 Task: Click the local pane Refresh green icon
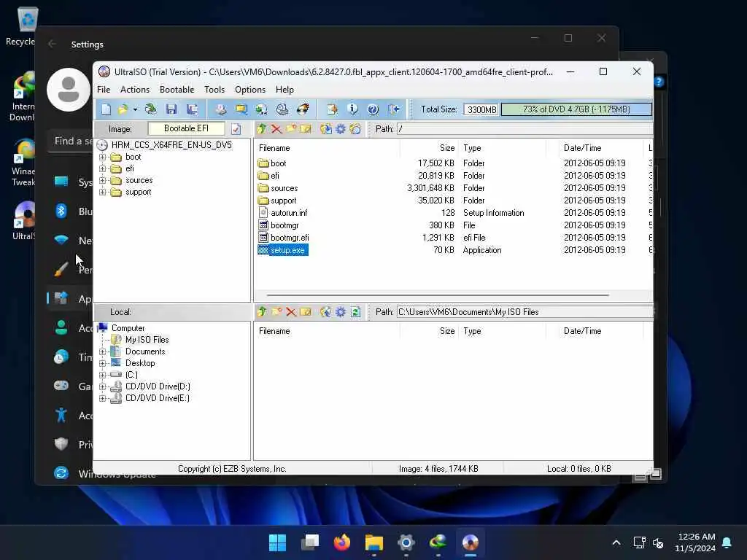tap(355, 312)
